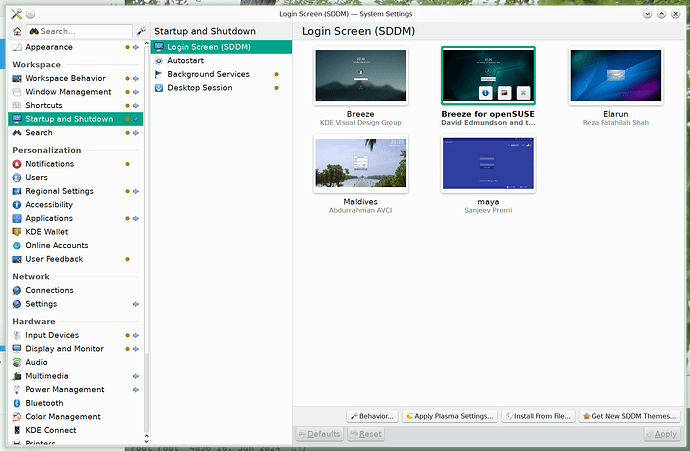Remove the Breeze for openSUSE theme via the X button
The image size is (690, 451).
pyautogui.click(x=523, y=93)
